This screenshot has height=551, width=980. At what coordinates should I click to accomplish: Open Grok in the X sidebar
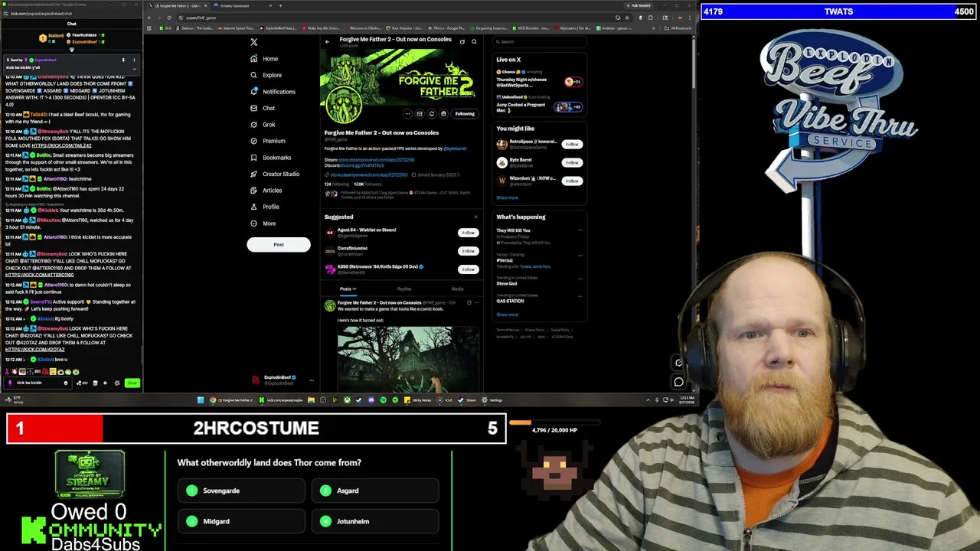pyautogui.click(x=263, y=125)
